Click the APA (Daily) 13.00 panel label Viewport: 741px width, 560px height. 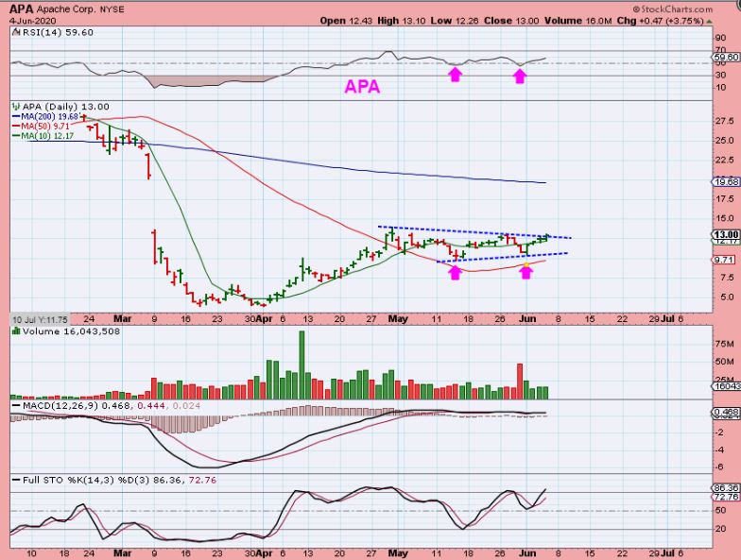pos(66,107)
